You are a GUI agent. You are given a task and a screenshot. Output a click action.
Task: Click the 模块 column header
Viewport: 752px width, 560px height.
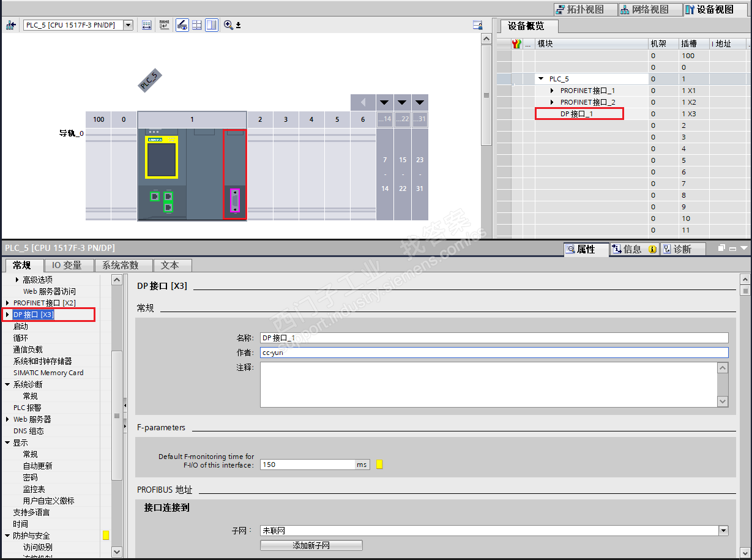pyautogui.click(x=591, y=43)
